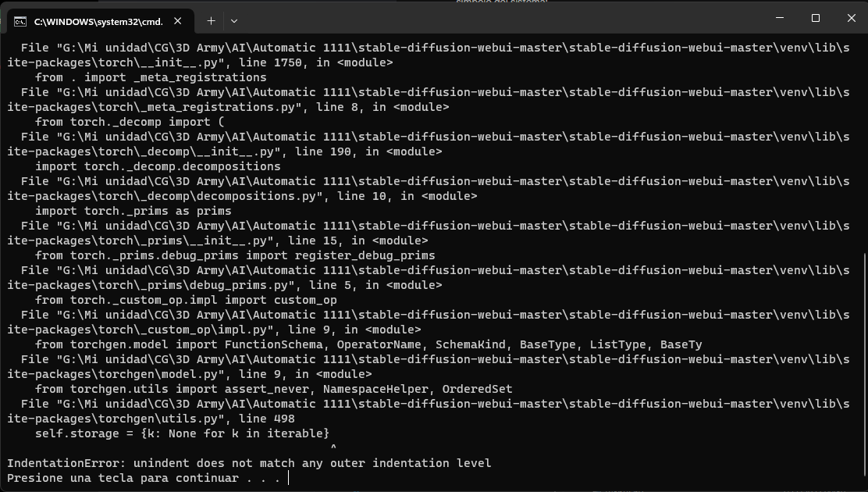This screenshot has height=492, width=868.
Task: Click the 'Presione una tecla para continuar' prompt
Action: coord(144,478)
